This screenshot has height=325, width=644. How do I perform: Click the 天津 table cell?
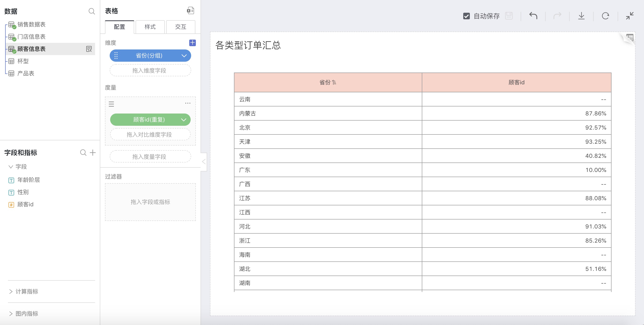328,142
